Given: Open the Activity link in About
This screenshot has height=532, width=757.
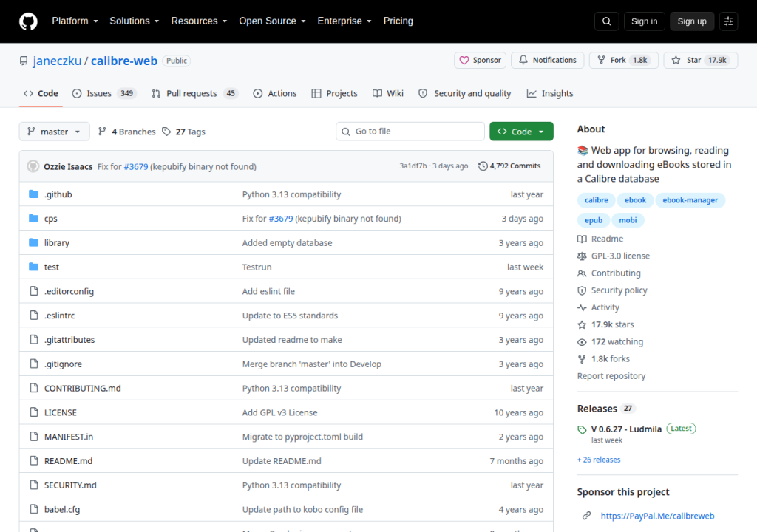Looking at the screenshot, I should (598, 307).
